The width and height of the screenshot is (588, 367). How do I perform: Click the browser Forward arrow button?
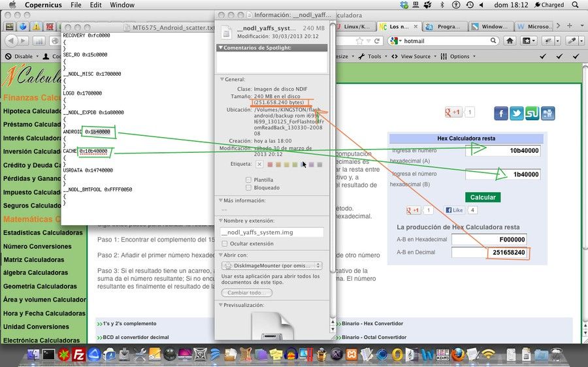(24, 41)
